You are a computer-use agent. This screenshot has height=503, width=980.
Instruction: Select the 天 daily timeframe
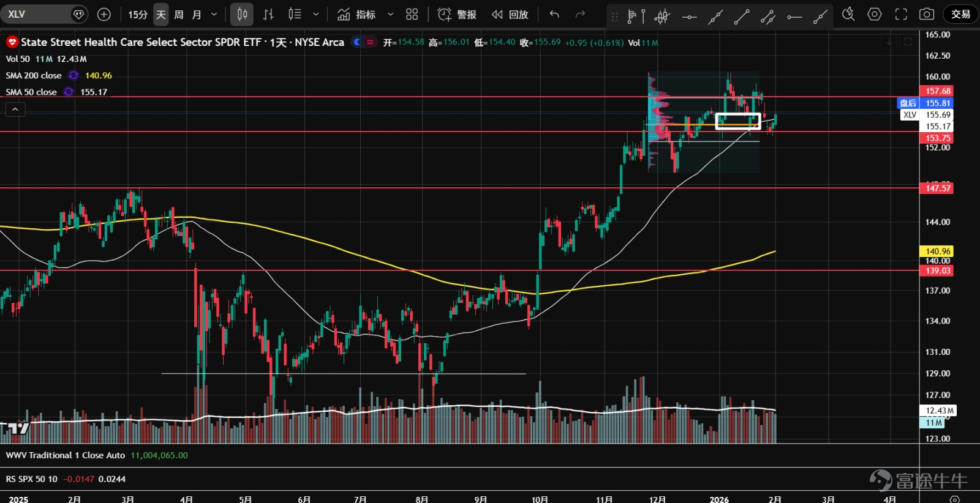[161, 14]
